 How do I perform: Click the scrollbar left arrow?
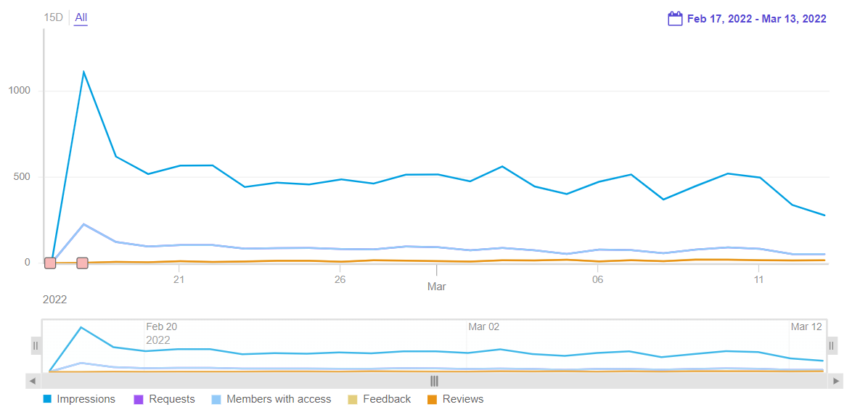tap(33, 381)
